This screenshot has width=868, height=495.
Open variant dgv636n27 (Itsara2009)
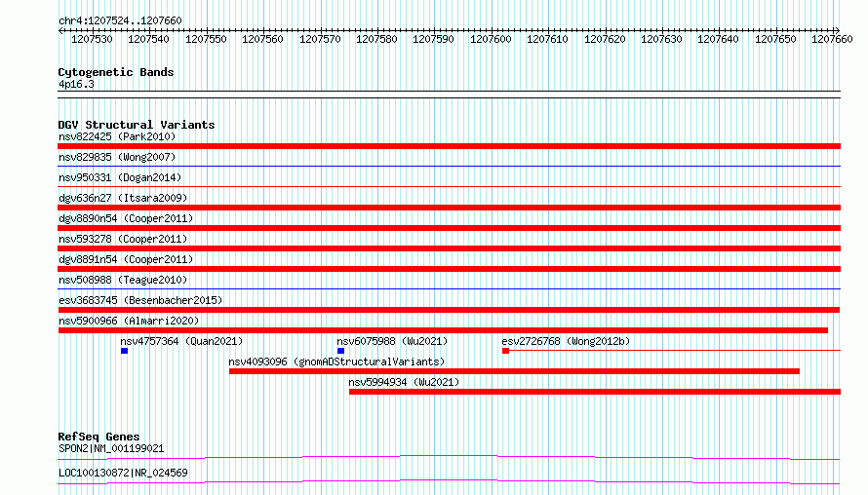(x=123, y=198)
